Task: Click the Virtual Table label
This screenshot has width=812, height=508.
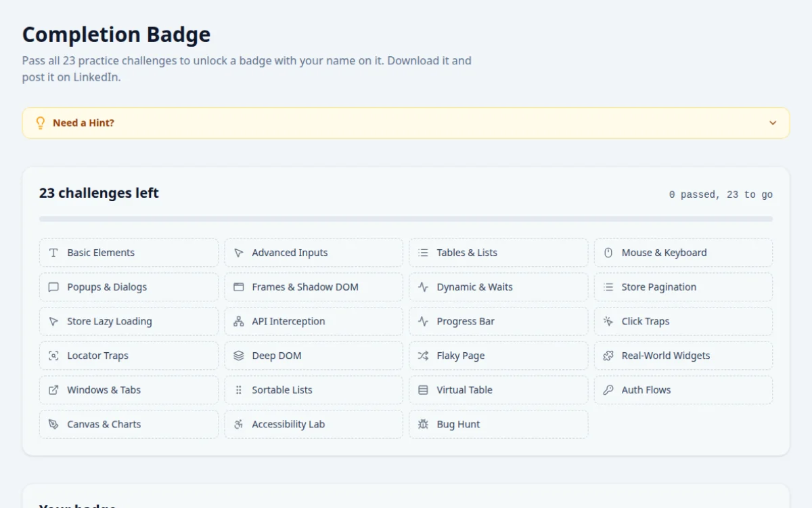Action: click(465, 390)
